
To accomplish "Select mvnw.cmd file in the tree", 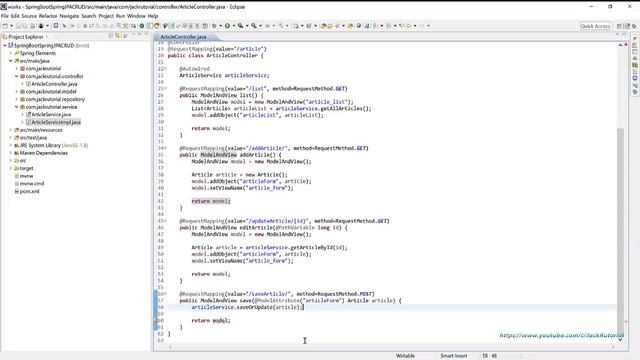I will coord(32,184).
